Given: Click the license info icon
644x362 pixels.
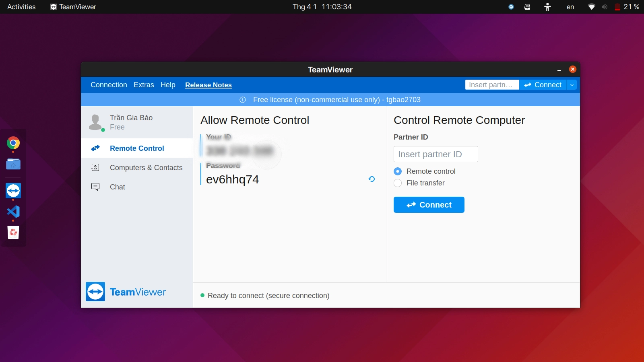Looking at the screenshot, I should (x=243, y=100).
